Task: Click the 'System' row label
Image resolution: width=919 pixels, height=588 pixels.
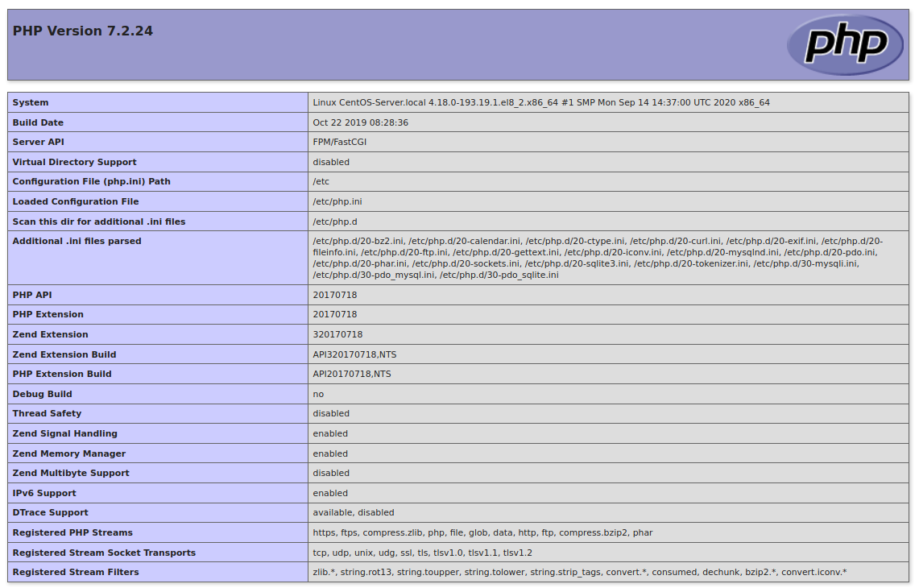Action: coord(31,102)
